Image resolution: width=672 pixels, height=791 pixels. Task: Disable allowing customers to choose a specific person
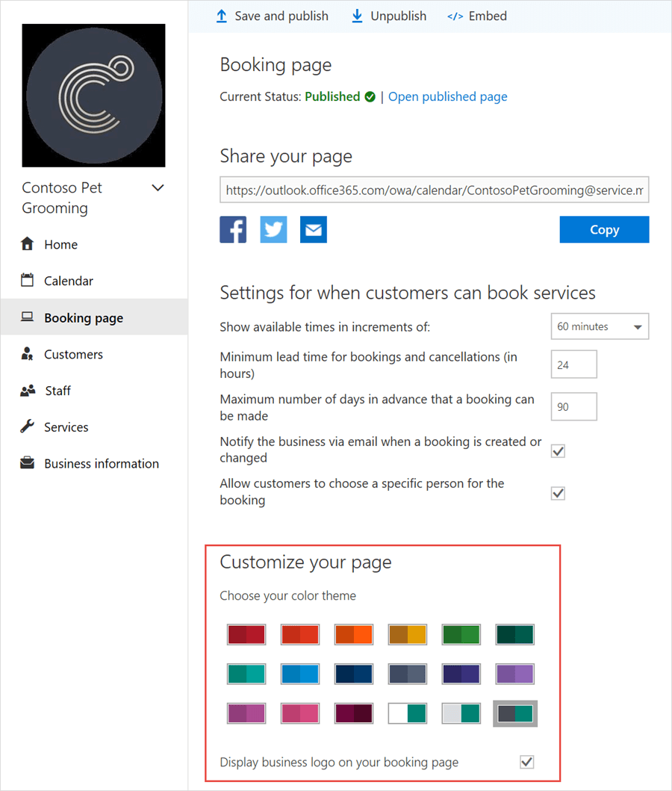pyautogui.click(x=558, y=493)
